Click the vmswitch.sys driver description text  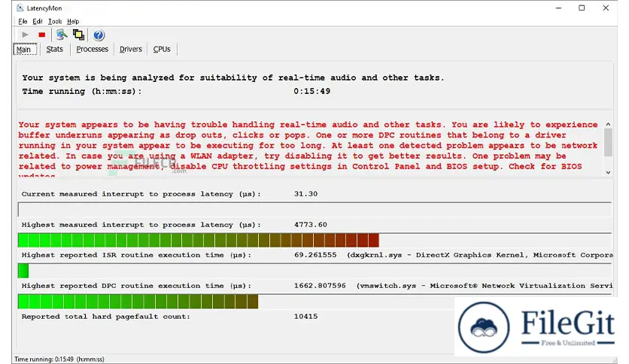click(x=485, y=286)
